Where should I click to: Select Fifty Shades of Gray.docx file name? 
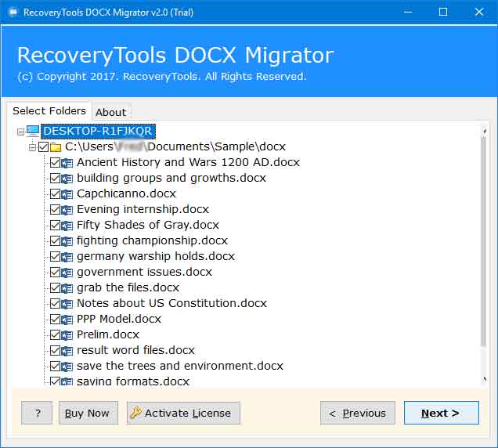pos(148,226)
